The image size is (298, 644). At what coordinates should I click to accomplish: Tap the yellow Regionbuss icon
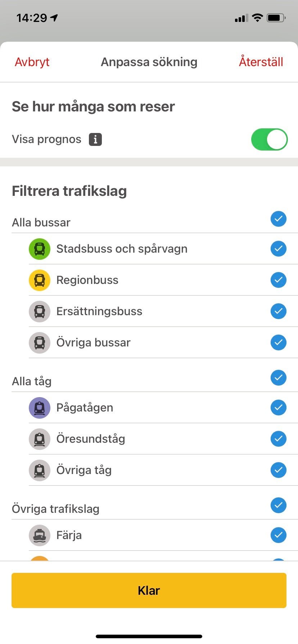40,280
